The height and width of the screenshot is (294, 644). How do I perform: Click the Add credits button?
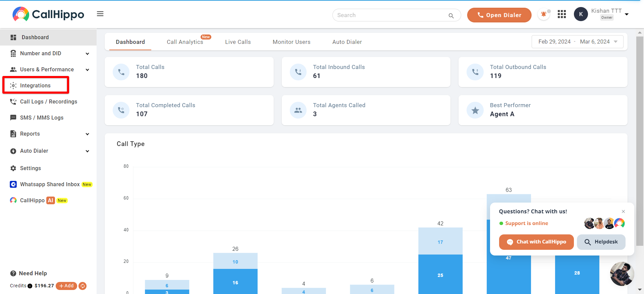click(66, 286)
